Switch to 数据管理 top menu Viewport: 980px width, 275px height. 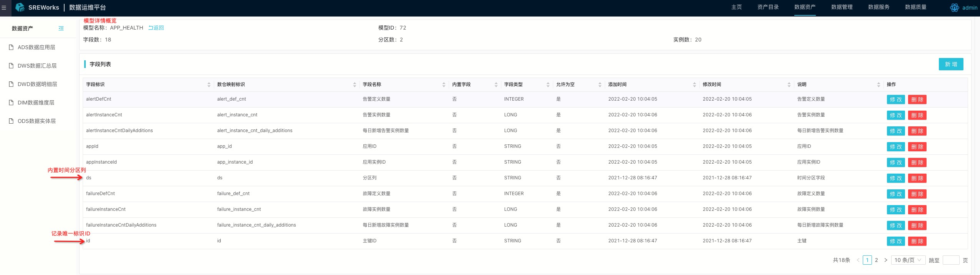pyautogui.click(x=842, y=7)
